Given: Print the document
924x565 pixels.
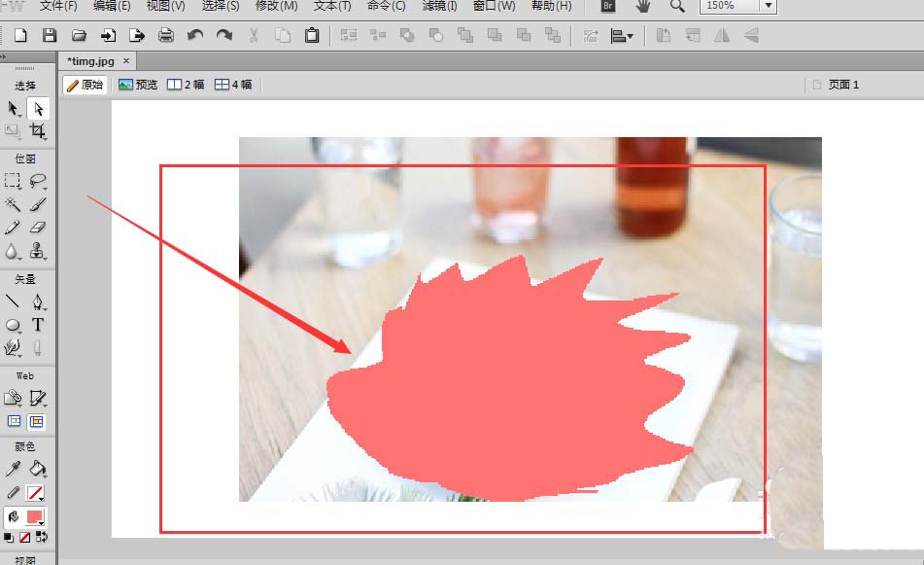Looking at the screenshot, I should pos(166,35).
